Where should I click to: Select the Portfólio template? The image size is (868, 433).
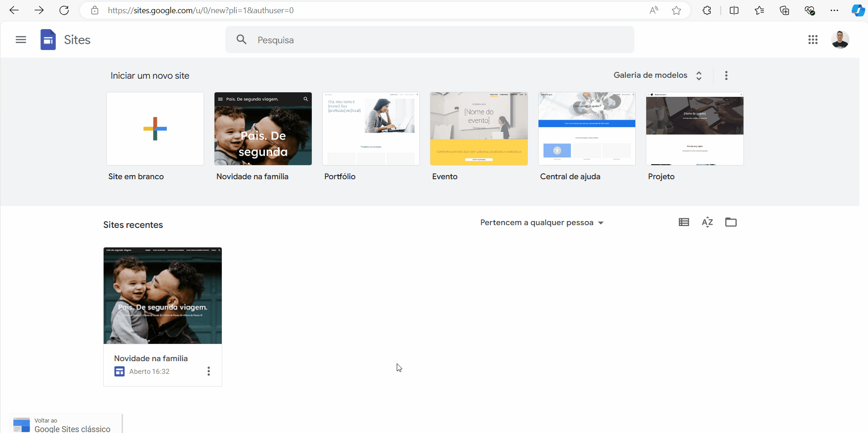click(371, 129)
